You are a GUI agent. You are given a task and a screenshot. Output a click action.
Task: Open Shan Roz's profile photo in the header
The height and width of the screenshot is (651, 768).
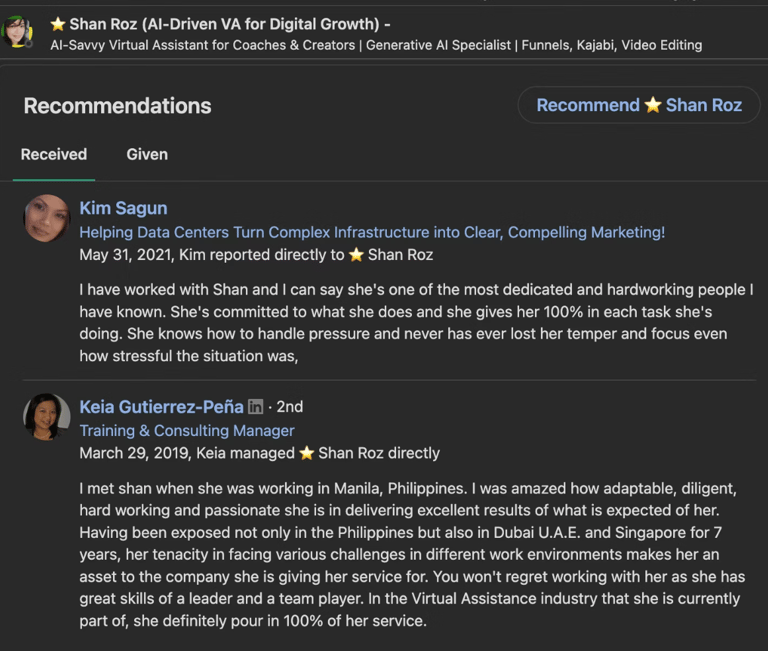20,32
